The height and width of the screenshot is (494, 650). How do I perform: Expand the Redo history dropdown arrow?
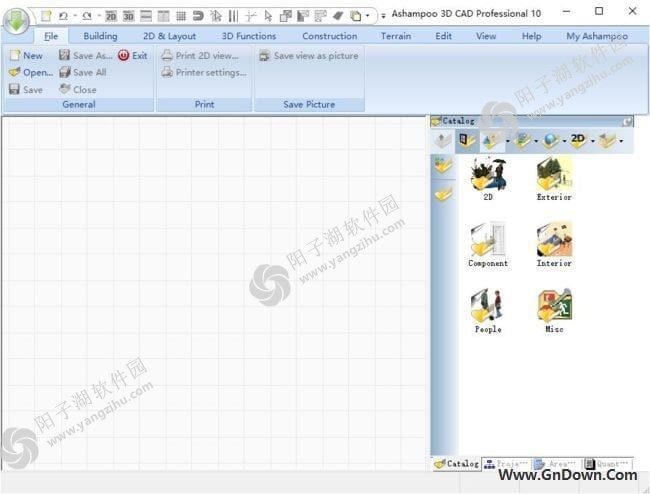(99, 16)
